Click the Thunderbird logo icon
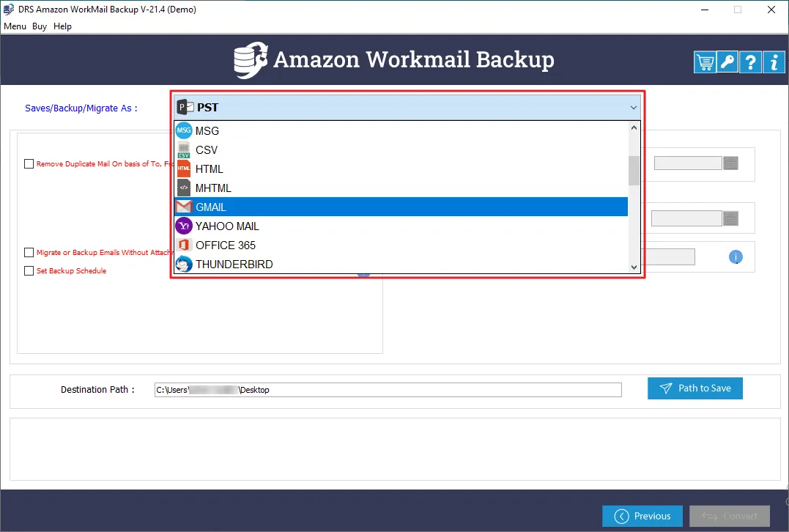 pyautogui.click(x=184, y=265)
